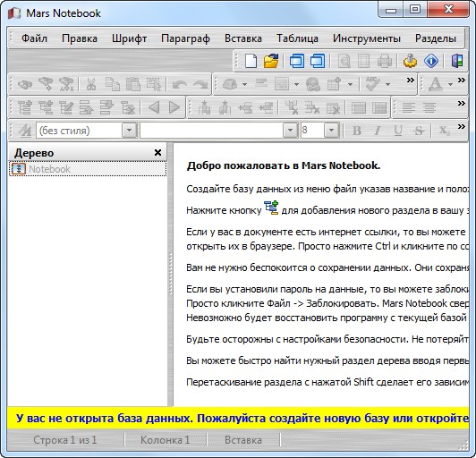Open the Инструменты menu
Screen dimensions: 476x458
(367, 38)
